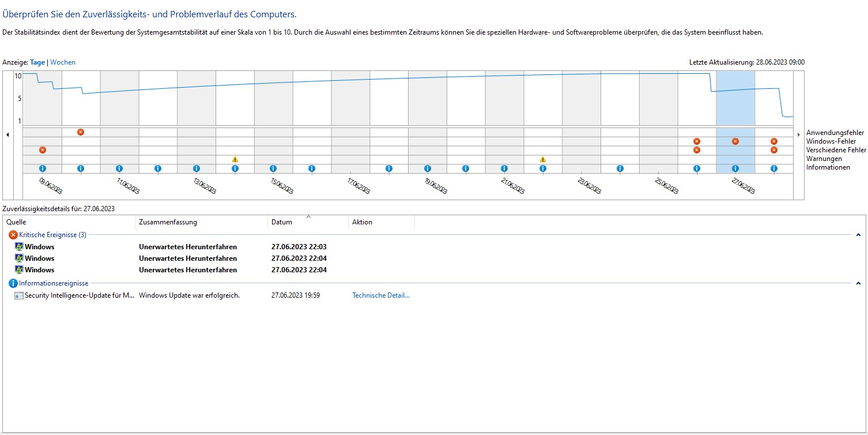Select the warning triangle on 22.06.2023
868x435 pixels.
point(542,159)
